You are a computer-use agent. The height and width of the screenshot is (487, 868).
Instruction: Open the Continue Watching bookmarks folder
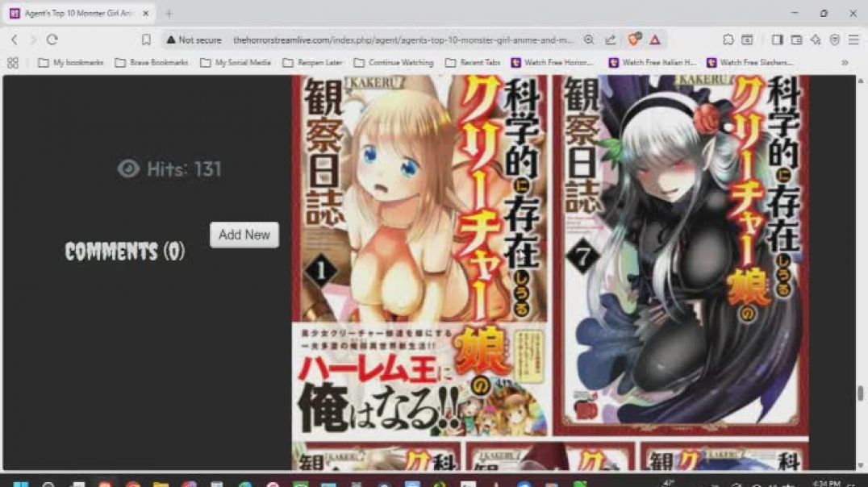click(x=394, y=62)
